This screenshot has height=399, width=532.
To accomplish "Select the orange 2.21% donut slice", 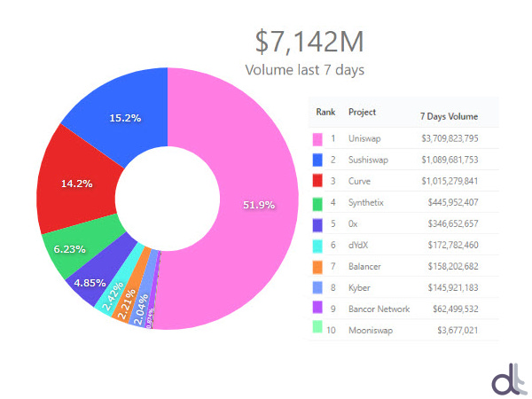I will point(130,288).
